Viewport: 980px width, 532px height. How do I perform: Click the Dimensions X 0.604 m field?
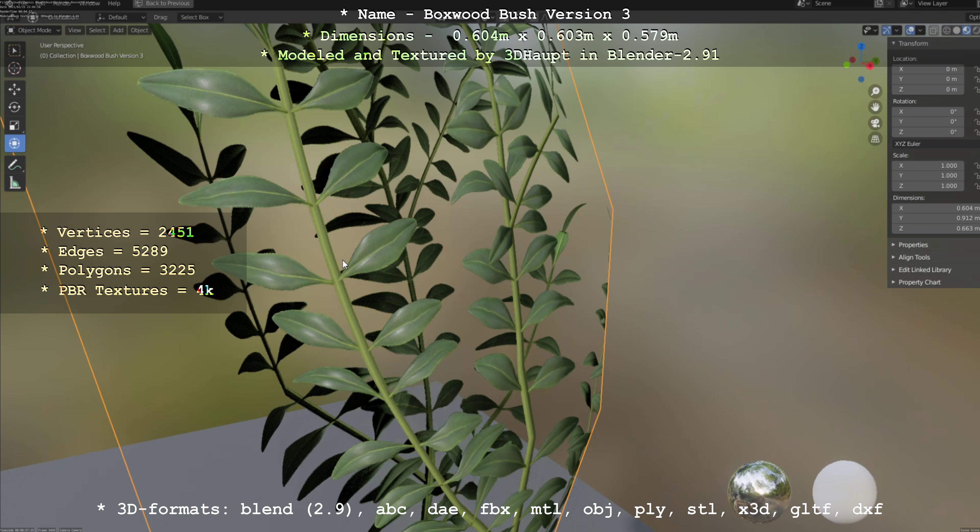(x=936, y=208)
